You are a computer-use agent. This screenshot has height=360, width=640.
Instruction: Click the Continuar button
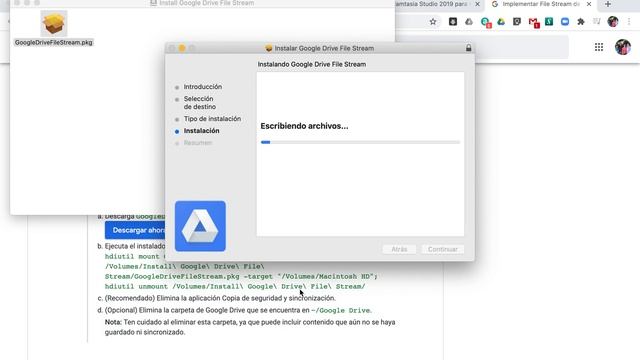pos(442,249)
